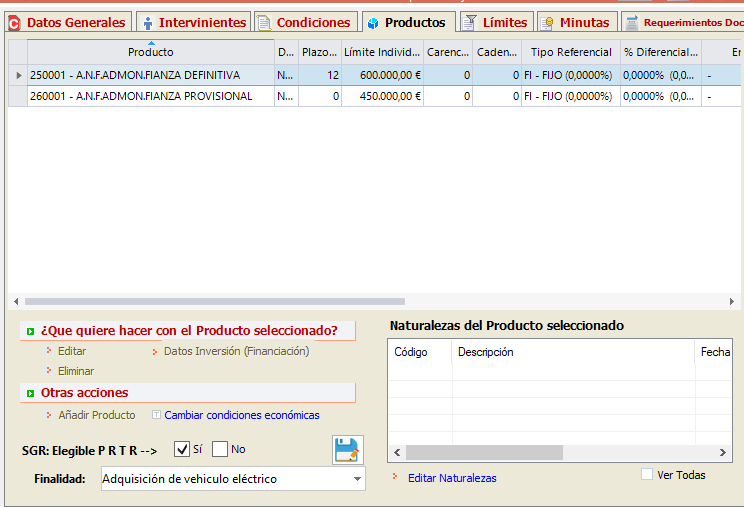Click the Requerimientos Doc tab icon
This screenshot has height=507, width=744.
632,23
